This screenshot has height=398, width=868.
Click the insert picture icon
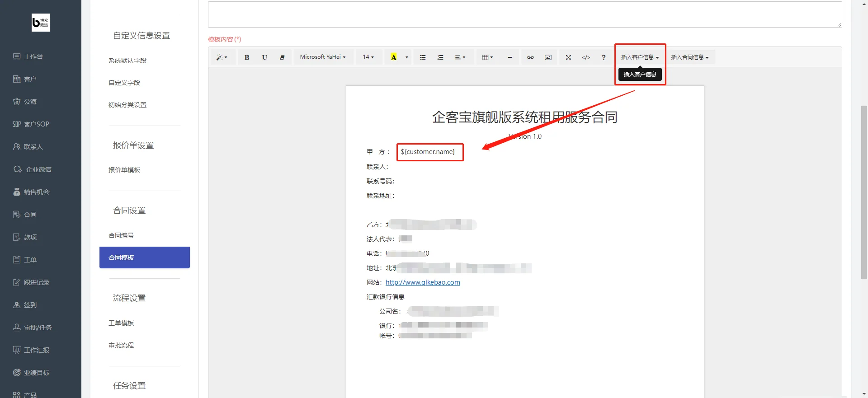548,57
